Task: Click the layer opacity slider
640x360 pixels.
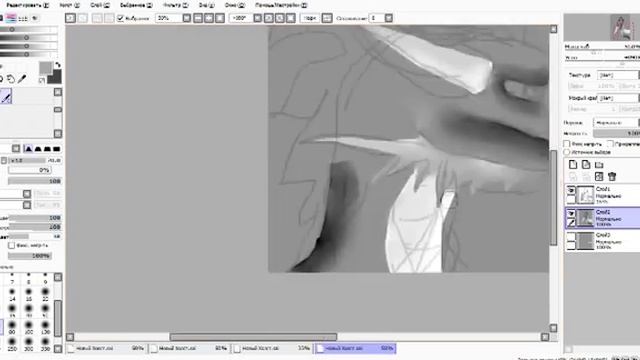Action: 616,133
